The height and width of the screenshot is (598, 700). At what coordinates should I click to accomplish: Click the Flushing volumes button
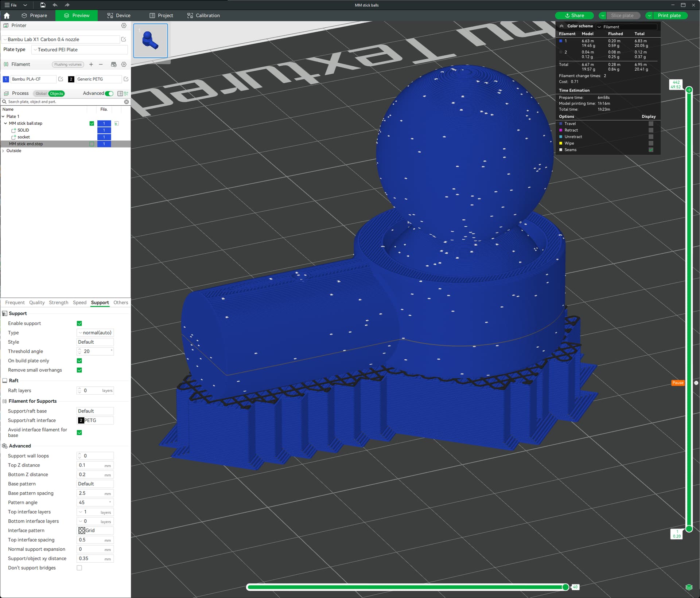tap(68, 65)
